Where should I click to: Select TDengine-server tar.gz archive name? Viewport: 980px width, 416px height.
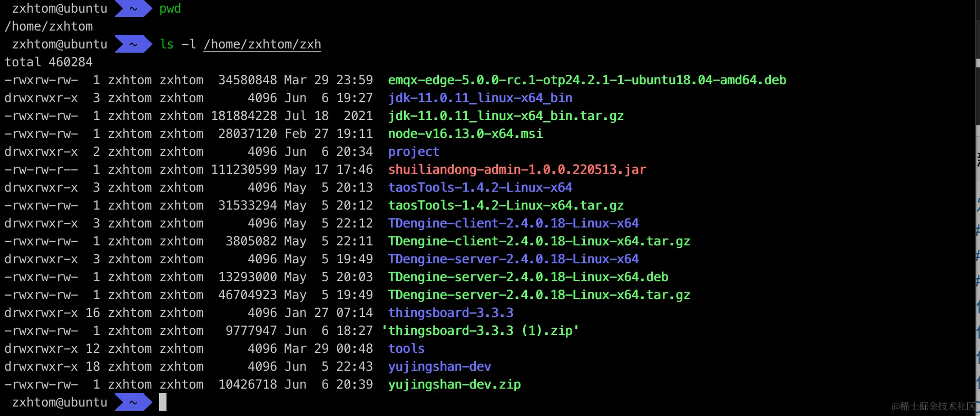tap(539, 295)
